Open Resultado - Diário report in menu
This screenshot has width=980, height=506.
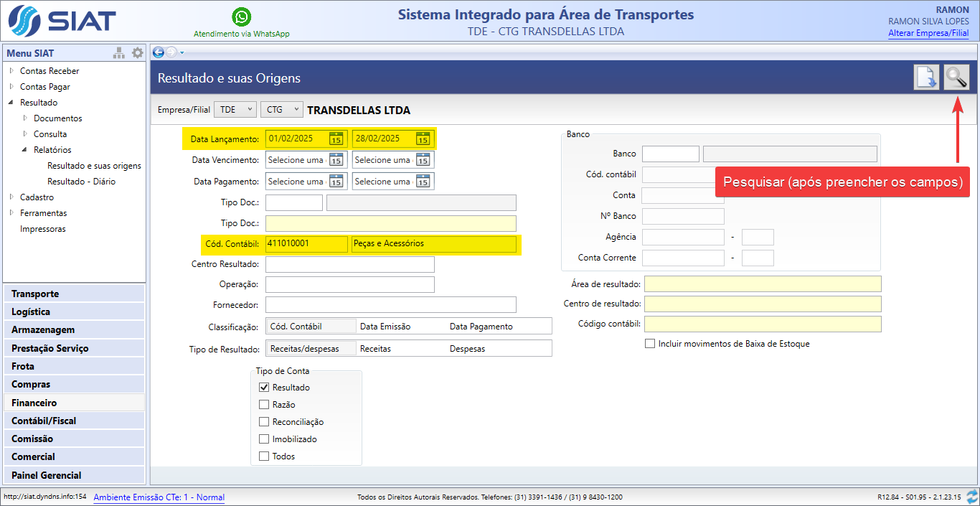81,182
